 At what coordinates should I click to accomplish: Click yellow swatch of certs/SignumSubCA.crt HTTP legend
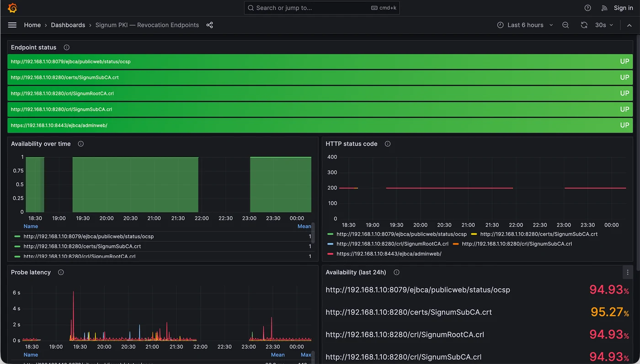tap(474, 234)
